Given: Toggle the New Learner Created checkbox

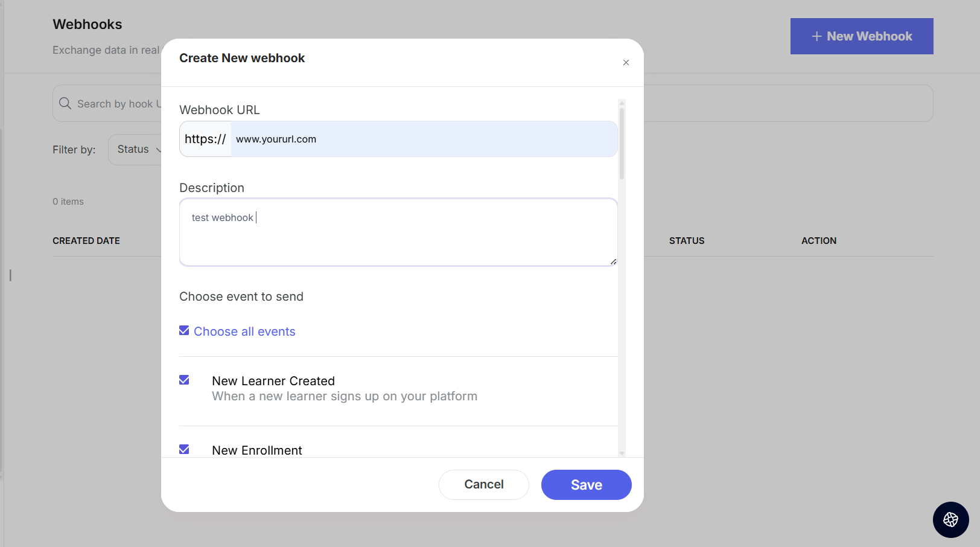Looking at the screenshot, I should [x=184, y=380].
